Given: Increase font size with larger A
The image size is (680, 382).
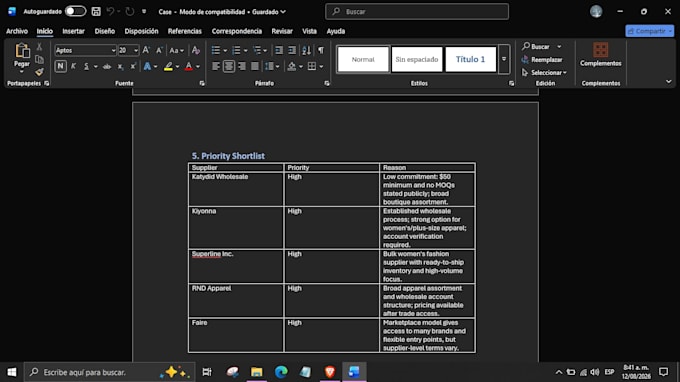Looking at the screenshot, I should pos(146,50).
